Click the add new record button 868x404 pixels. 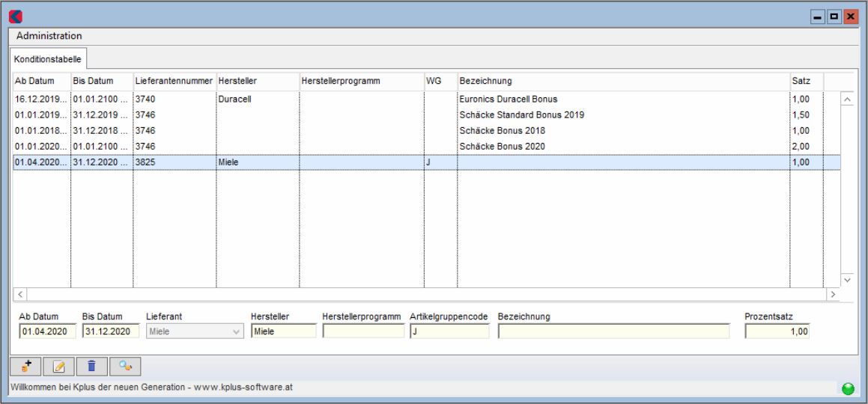coord(25,366)
